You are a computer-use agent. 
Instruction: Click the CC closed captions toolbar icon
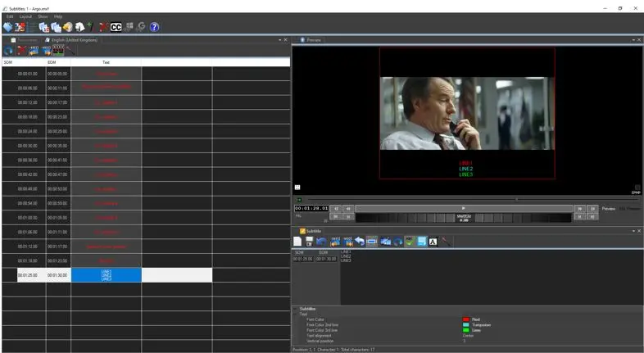tap(116, 27)
